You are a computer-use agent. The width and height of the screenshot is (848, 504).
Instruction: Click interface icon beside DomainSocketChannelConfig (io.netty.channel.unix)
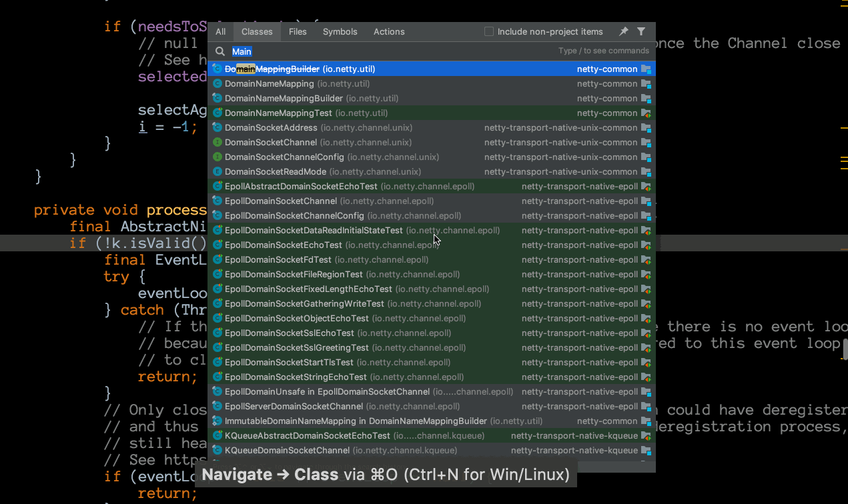point(217,157)
